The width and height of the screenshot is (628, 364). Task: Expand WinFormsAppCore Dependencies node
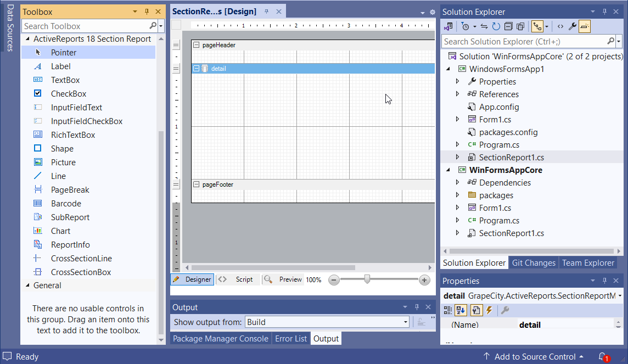click(x=457, y=183)
